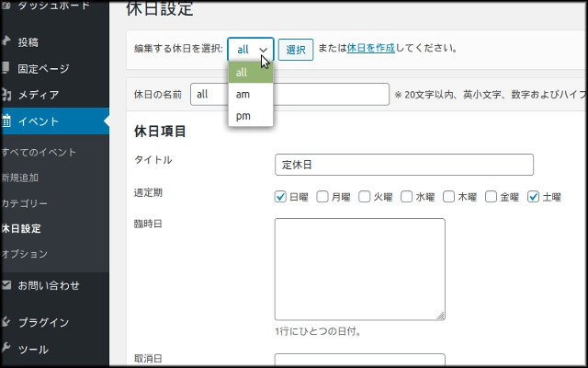Viewport: 588px width, 368px height.
Task: Open 固定ページ in the sidebar
Action: 43,69
